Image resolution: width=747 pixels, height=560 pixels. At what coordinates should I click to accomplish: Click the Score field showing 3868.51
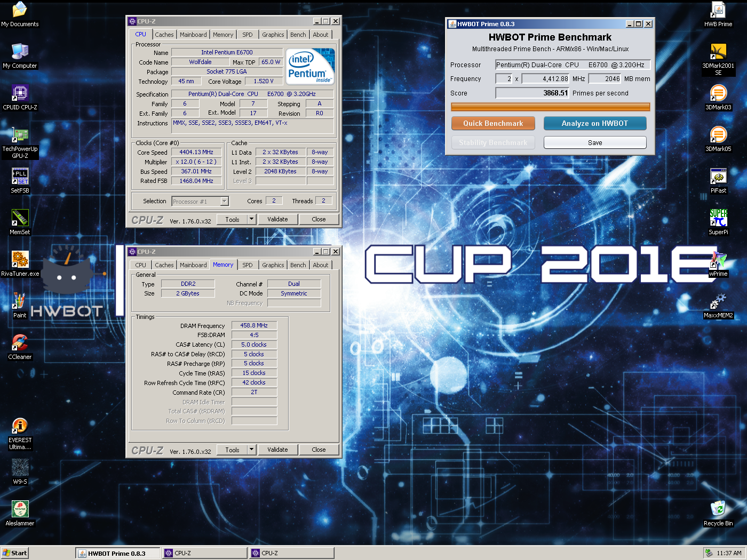[533, 93]
